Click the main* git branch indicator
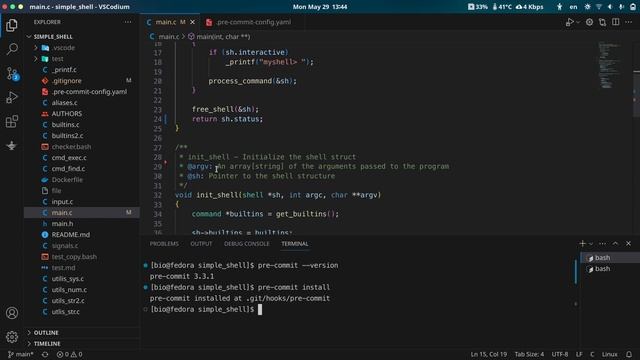Image resolution: width=640 pixels, height=360 pixels. pyautogui.click(x=20, y=354)
